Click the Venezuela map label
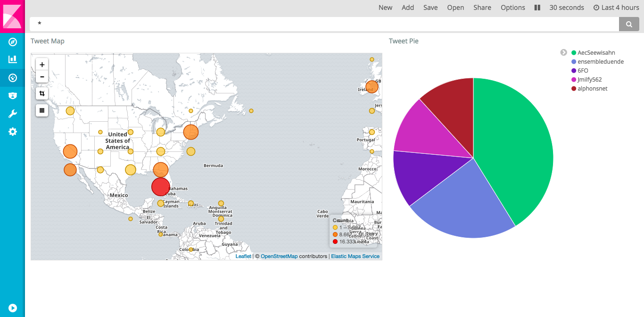The height and width of the screenshot is (317, 644). tap(210, 235)
